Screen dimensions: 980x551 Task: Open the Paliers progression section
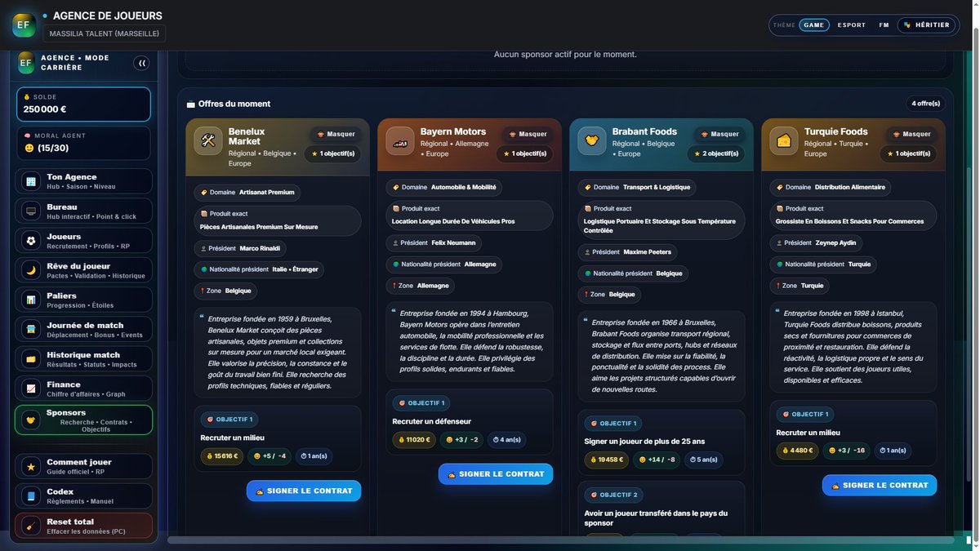[83, 300]
